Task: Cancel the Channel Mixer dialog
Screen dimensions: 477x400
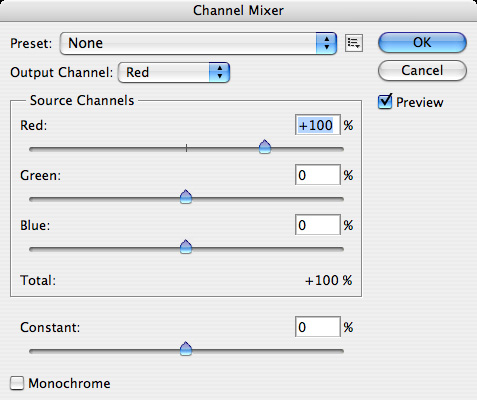Action: [x=422, y=71]
